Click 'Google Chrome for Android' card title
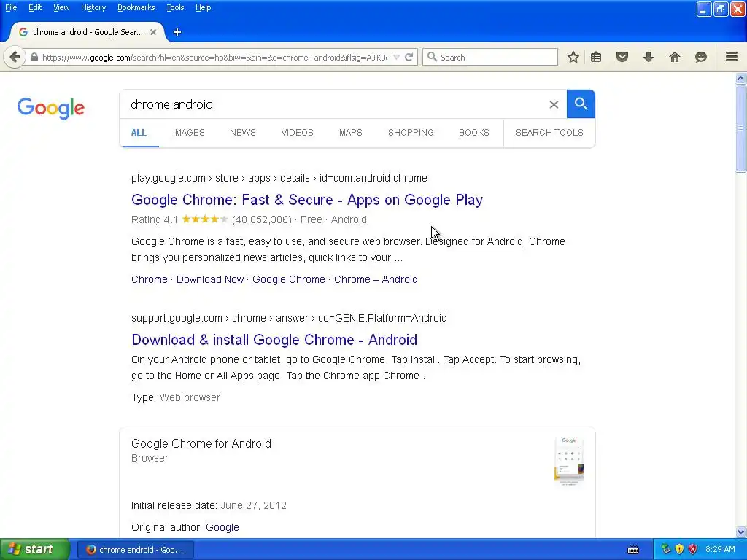Viewport: 747px width, 560px height. coord(201,443)
